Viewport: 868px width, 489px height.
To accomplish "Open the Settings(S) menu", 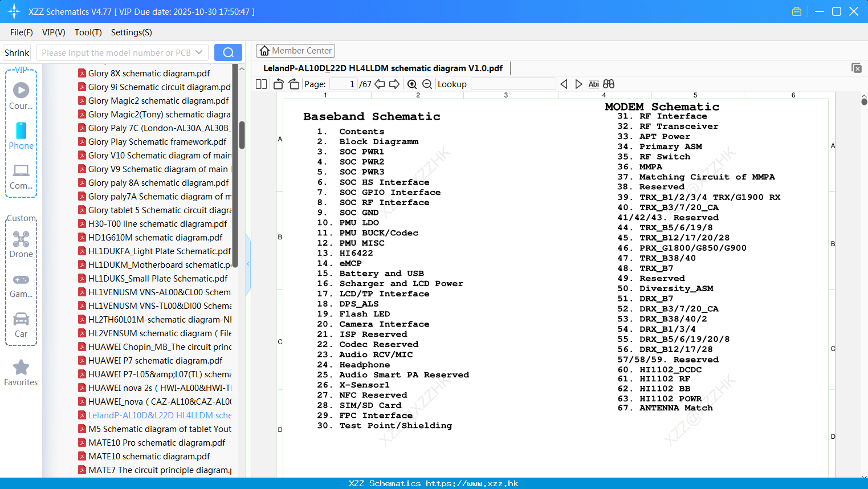I will tap(132, 32).
